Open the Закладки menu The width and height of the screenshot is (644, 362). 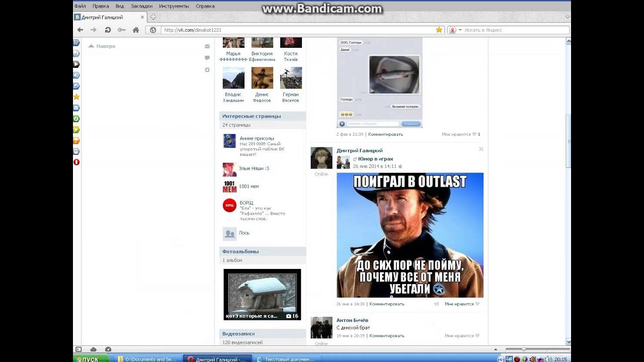click(141, 6)
